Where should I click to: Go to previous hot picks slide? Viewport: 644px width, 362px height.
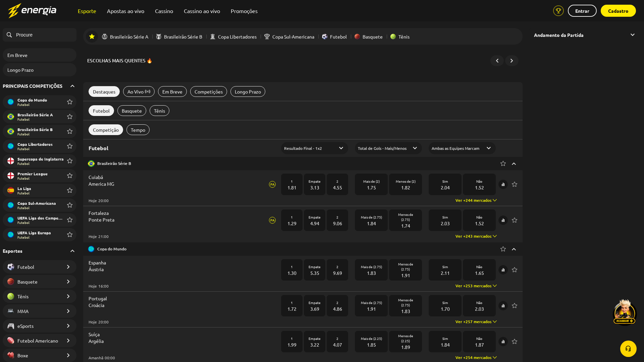click(497, 61)
